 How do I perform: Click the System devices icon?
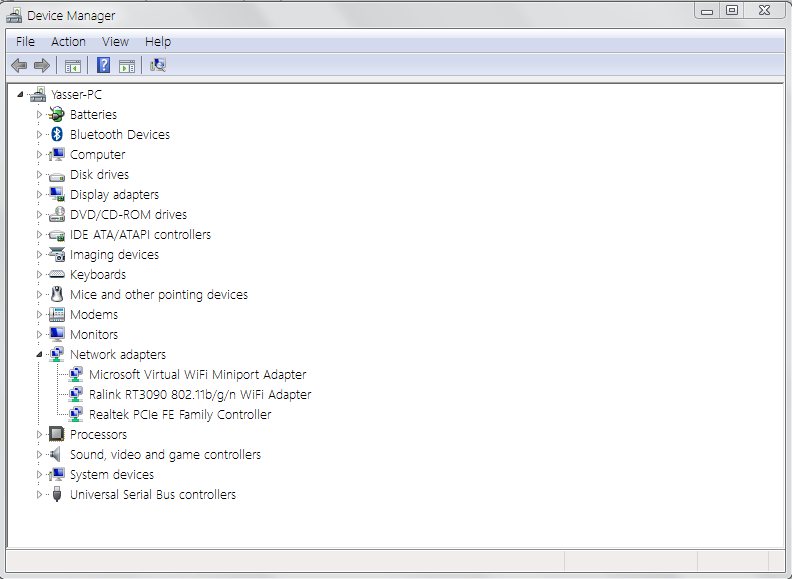coord(57,474)
